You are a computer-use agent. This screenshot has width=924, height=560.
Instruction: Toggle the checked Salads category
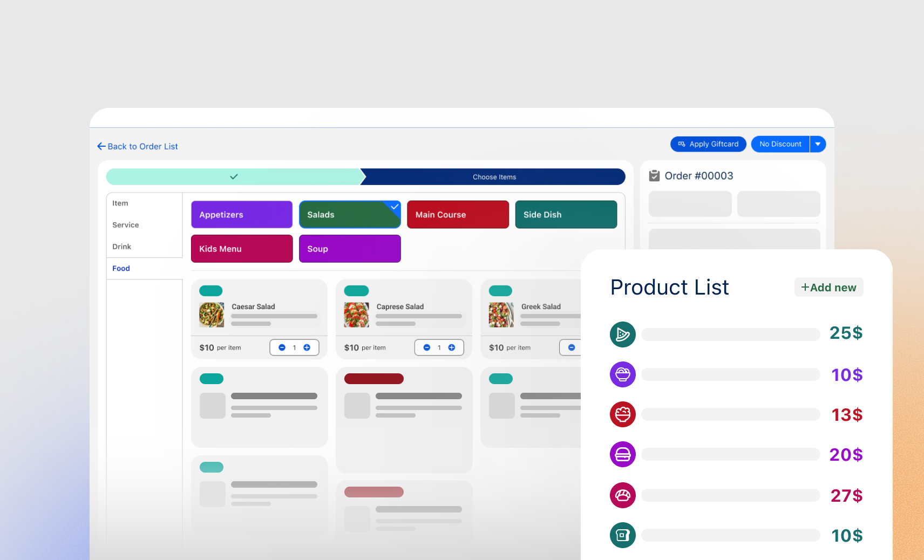(x=350, y=215)
